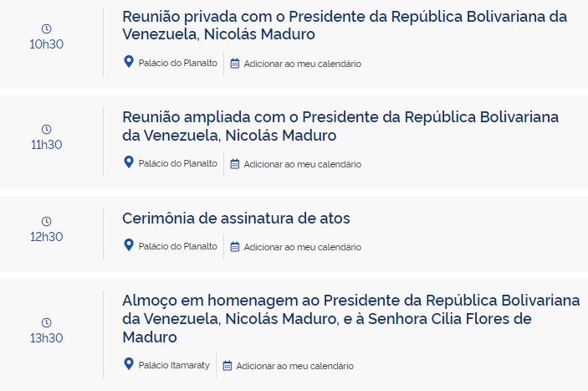The height and width of the screenshot is (391, 588).
Task: Click the calendar icon for the 10h30 meeting
Action: pyautogui.click(x=235, y=64)
